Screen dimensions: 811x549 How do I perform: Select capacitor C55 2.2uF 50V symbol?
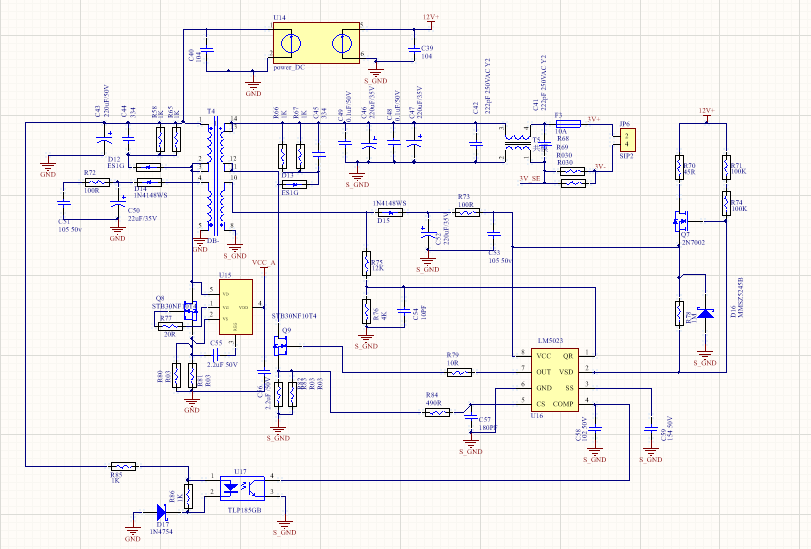(217, 355)
